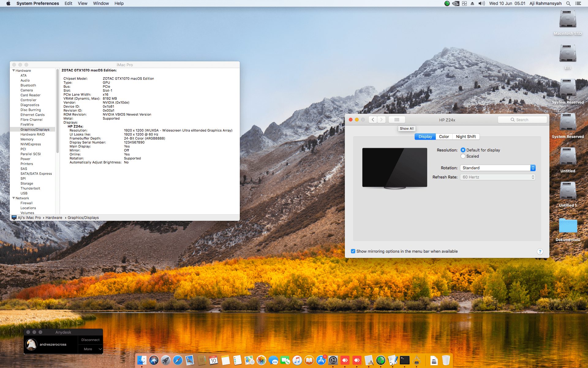
Task: Click the display preview thumbnail
Action: click(395, 168)
